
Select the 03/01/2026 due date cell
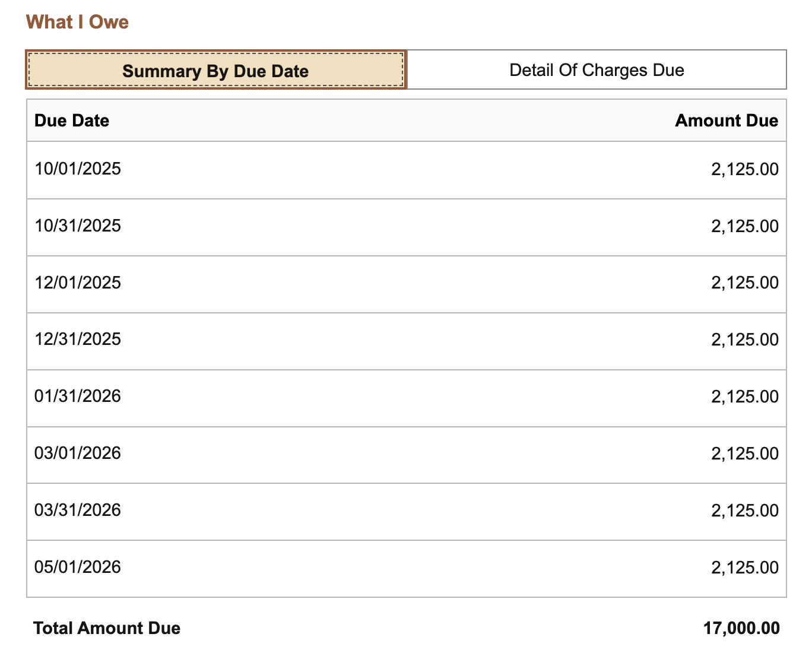coord(78,453)
